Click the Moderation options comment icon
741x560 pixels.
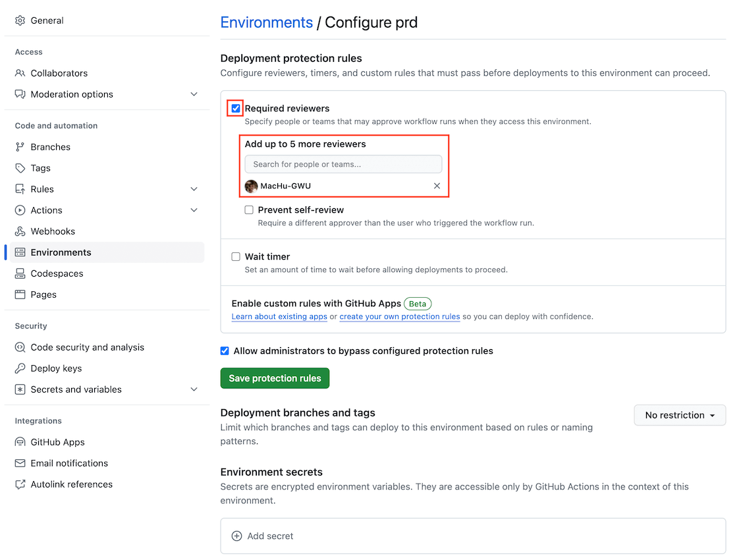(x=20, y=94)
